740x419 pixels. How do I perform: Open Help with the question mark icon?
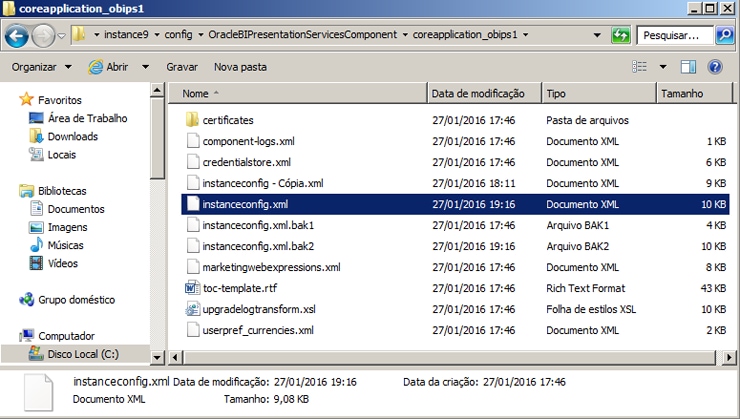click(715, 67)
